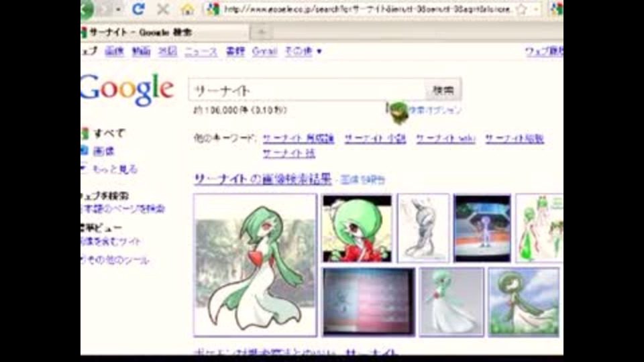Go to the home page icon
This screenshot has width=644, height=362.
pyautogui.click(x=187, y=9)
